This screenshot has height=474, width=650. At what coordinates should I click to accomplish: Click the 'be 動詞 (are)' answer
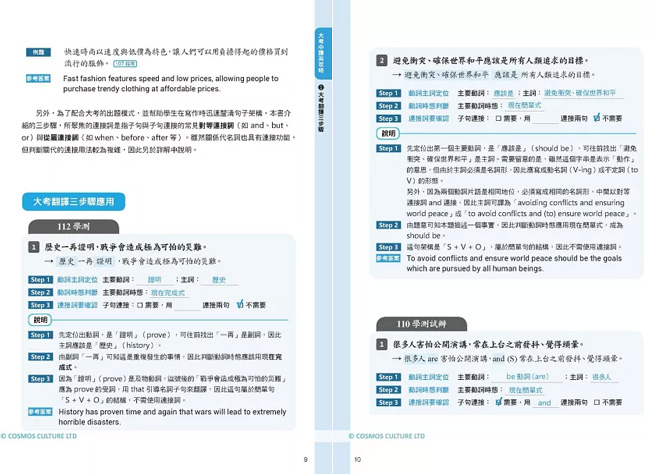point(527,377)
